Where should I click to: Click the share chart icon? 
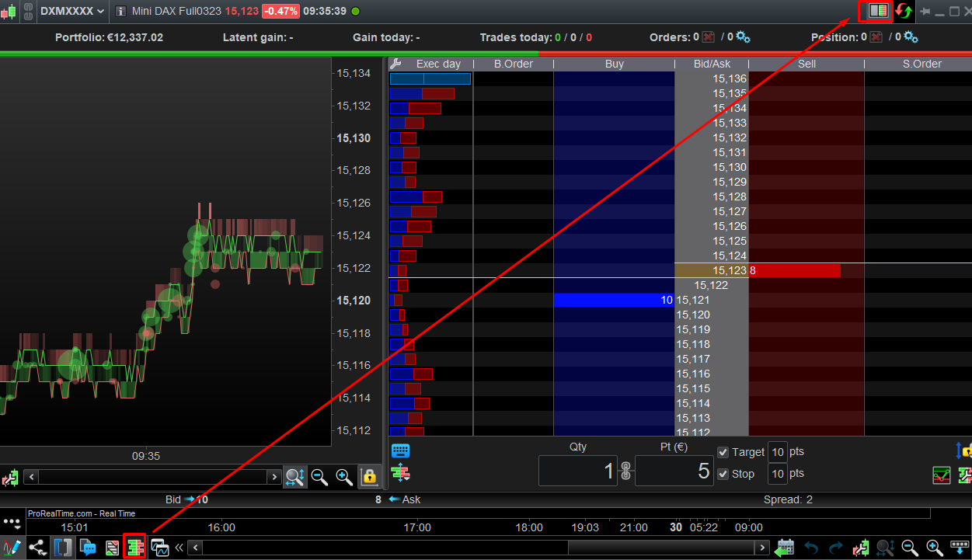[x=37, y=548]
